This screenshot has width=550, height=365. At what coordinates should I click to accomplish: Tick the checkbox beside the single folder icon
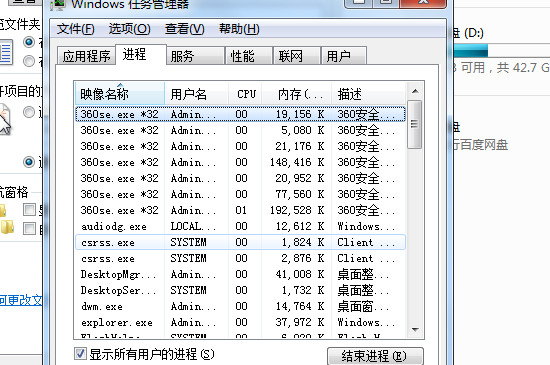click(29, 210)
